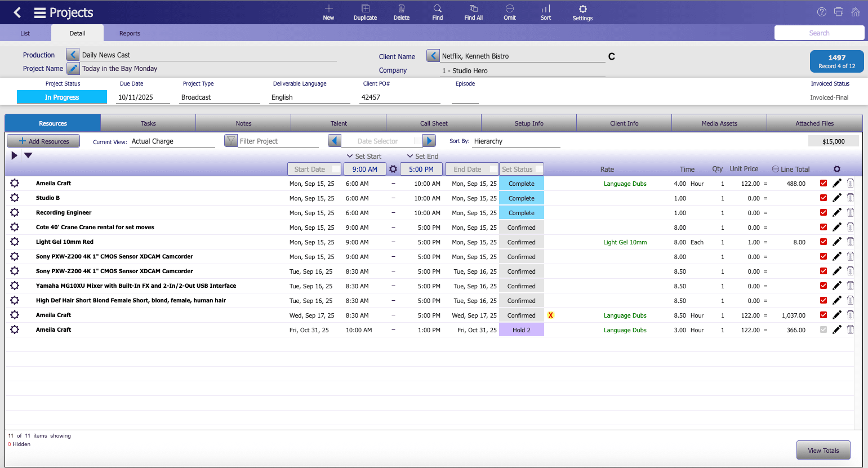Open the Projects hamburger menu

(40, 12)
